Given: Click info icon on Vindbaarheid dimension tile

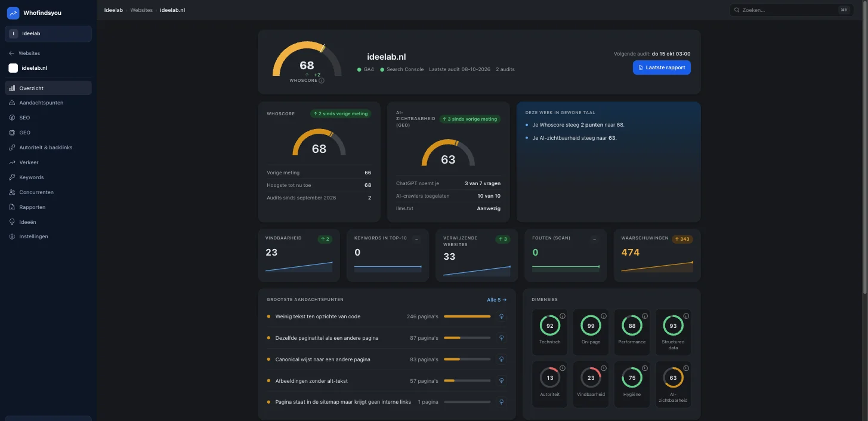Looking at the screenshot, I should coord(603,368).
